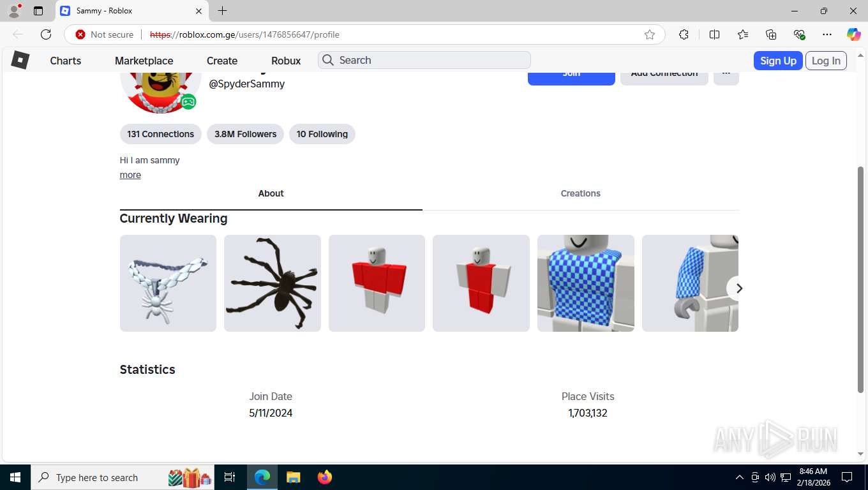Click Microsoft Edge taskbar icon
Viewport: 868px width, 490px height.
pos(262,477)
